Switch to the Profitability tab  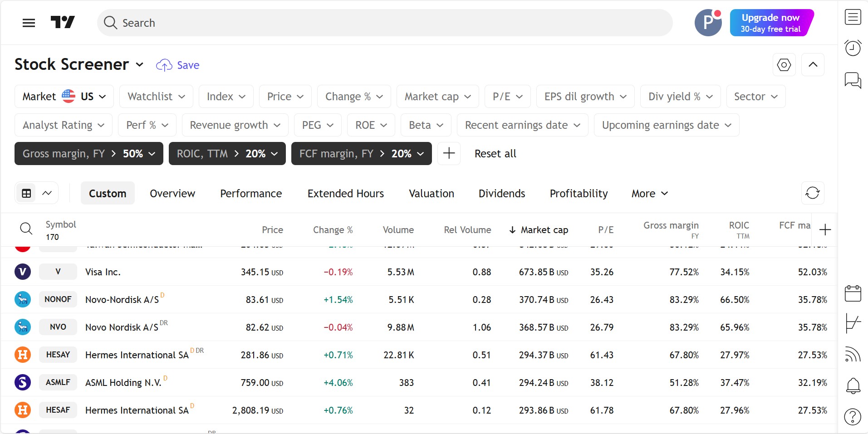pyautogui.click(x=579, y=193)
